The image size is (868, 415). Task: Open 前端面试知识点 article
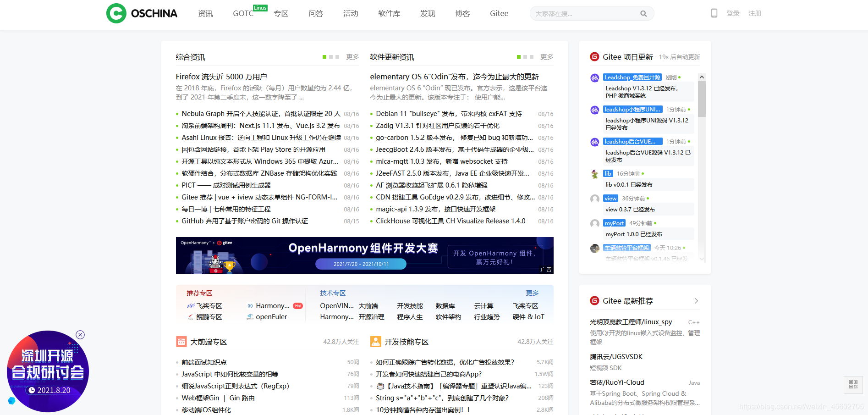coord(204,362)
